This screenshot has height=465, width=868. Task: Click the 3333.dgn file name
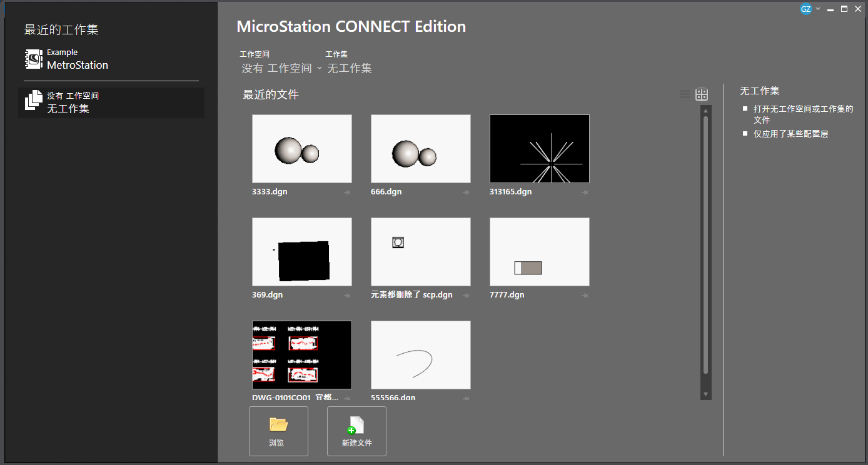270,192
